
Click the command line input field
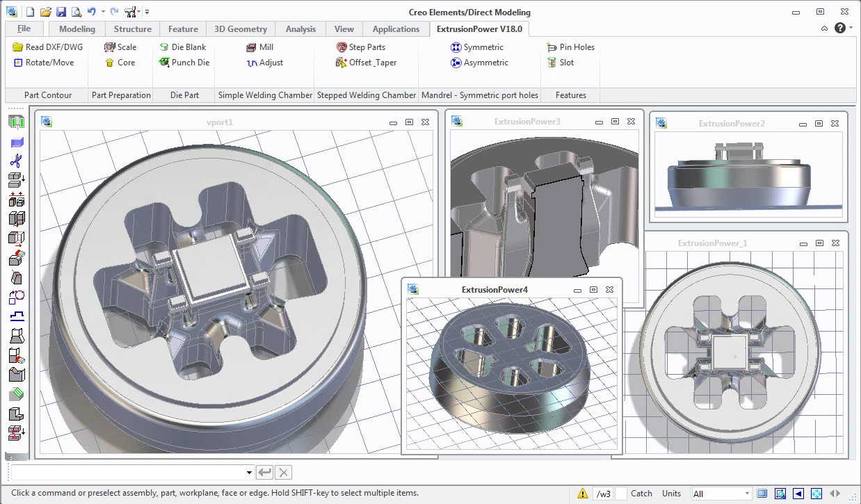click(x=128, y=473)
